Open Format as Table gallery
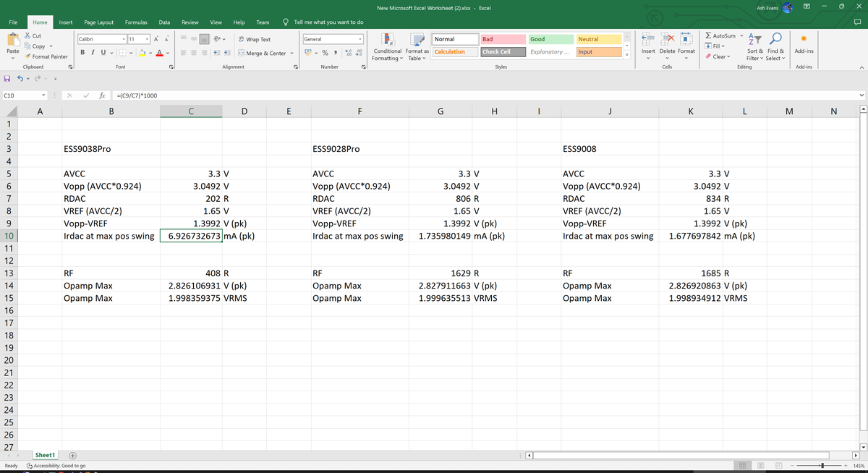 (417, 48)
